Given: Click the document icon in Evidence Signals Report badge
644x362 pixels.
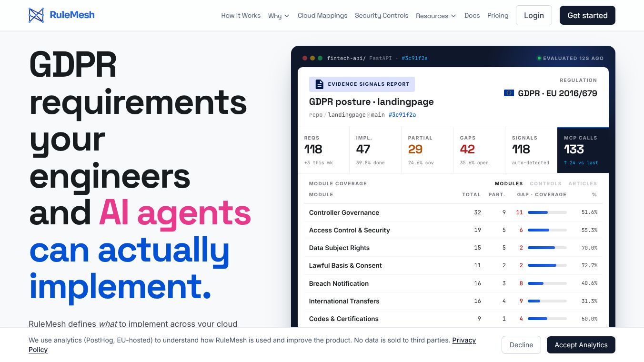Looking at the screenshot, I should (319, 84).
